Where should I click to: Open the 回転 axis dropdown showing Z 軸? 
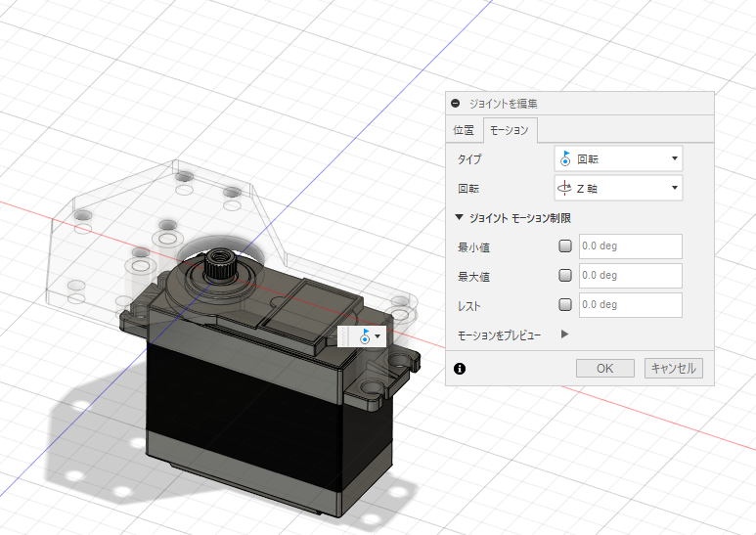(x=618, y=188)
